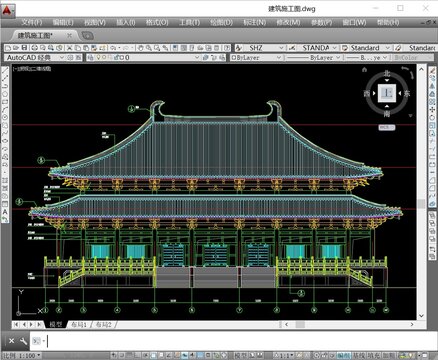Click the new drawing tab icon
The width and height of the screenshot is (438, 360).
tap(87, 35)
